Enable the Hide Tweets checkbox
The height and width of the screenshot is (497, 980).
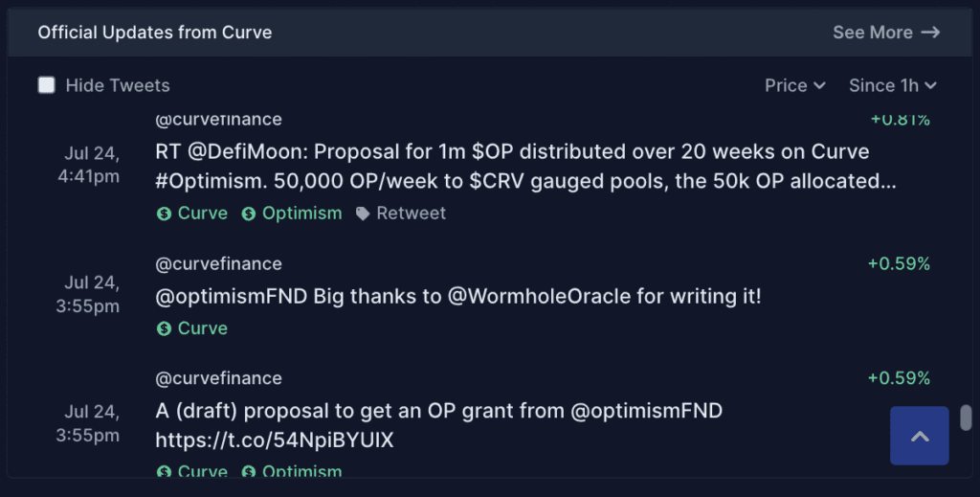click(46, 85)
